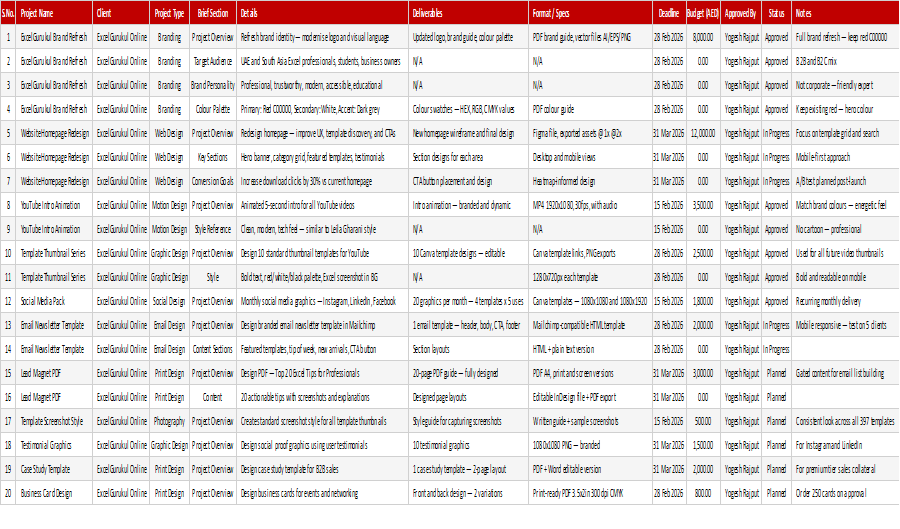Screen dimensions: 900x529
Task: Click the 'Budget (AED)' column header
Action: point(703,13)
